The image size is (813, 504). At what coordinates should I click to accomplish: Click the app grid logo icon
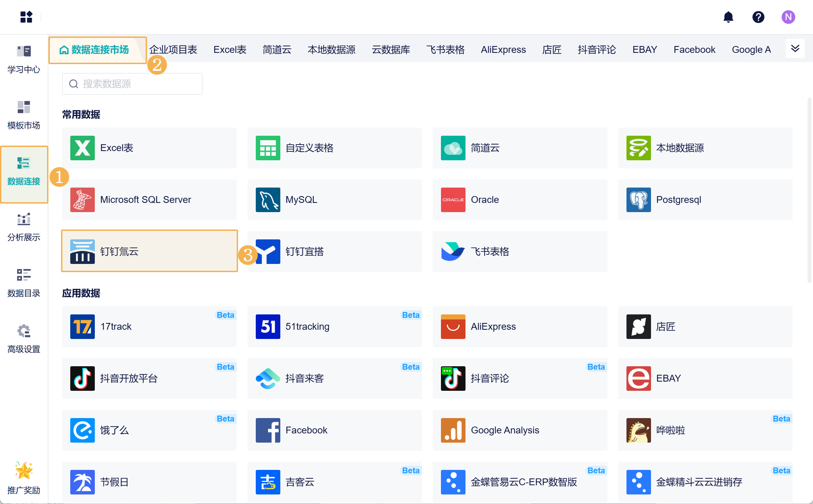tap(26, 17)
